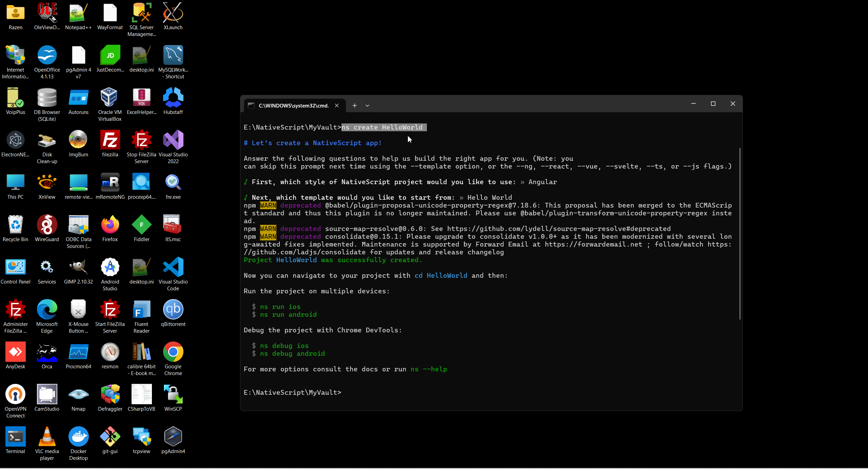Click the github.com/lydell/source-map-resolve URL

[558, 229]
